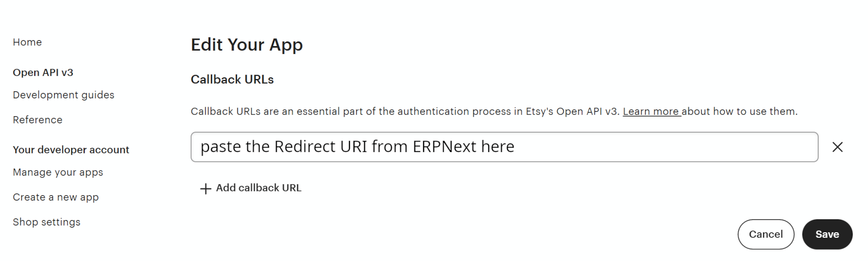Open the Open API v3 section
The image size is (868, 261).
(43, 72)
